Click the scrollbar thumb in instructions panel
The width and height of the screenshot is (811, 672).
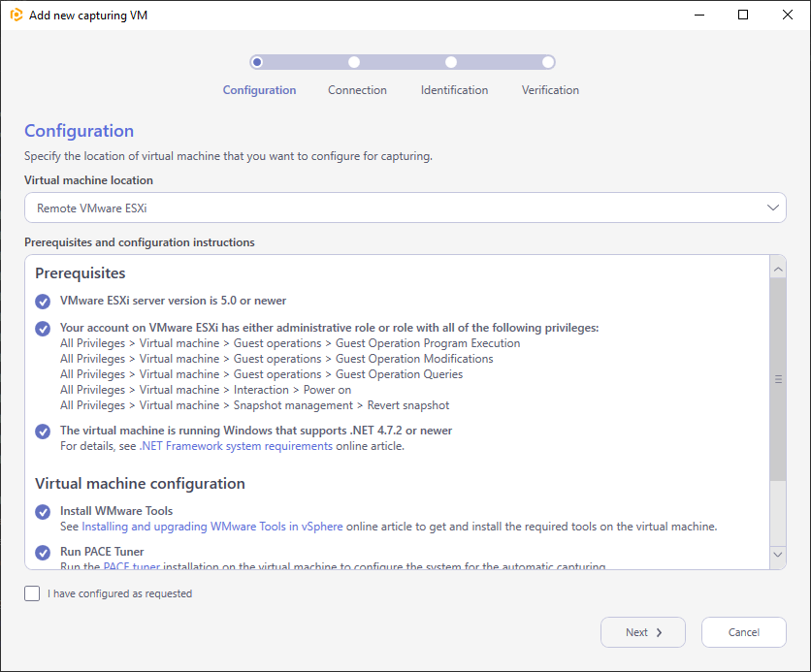(x=778, y=379)
